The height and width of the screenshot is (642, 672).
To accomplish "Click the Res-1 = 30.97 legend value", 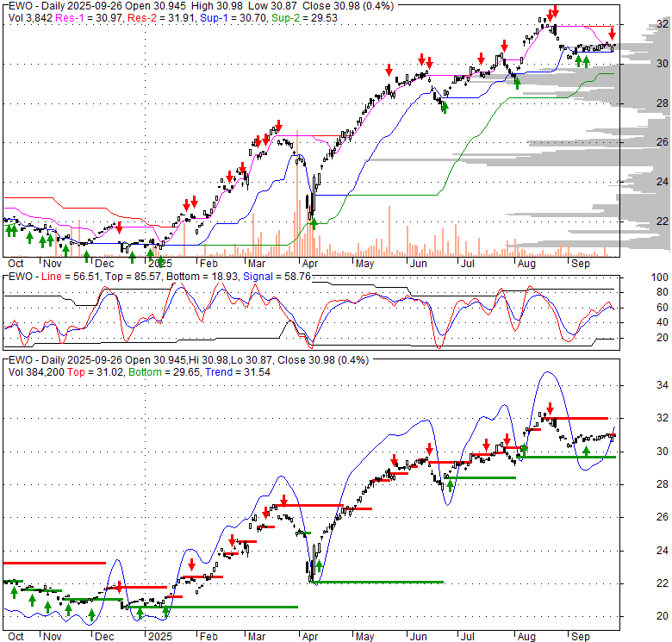I will pos(90,18).
